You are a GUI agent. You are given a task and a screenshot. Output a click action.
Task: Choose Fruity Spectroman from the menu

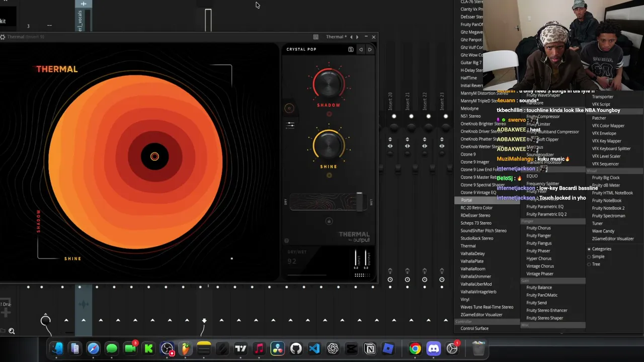coord(608,216)
